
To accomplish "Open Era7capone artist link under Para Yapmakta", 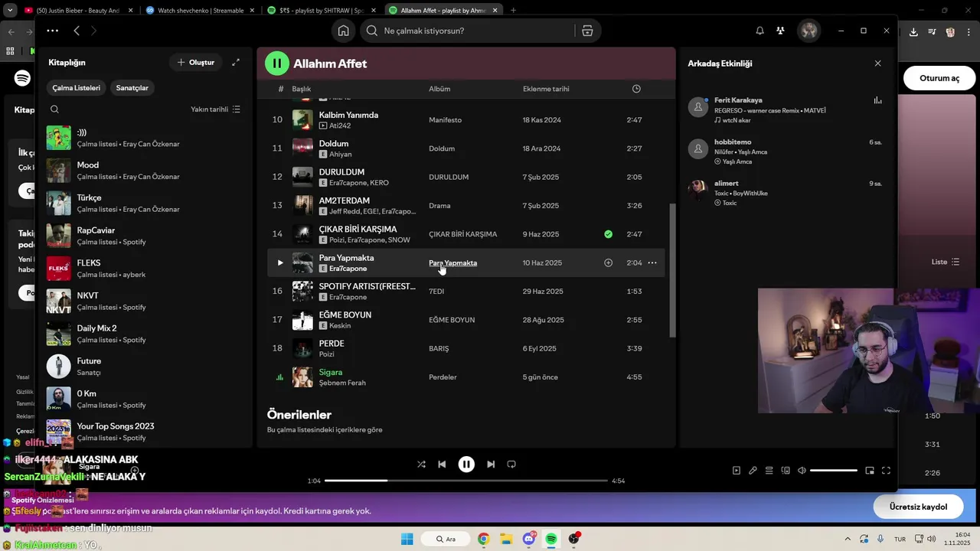I will point(348,269).
